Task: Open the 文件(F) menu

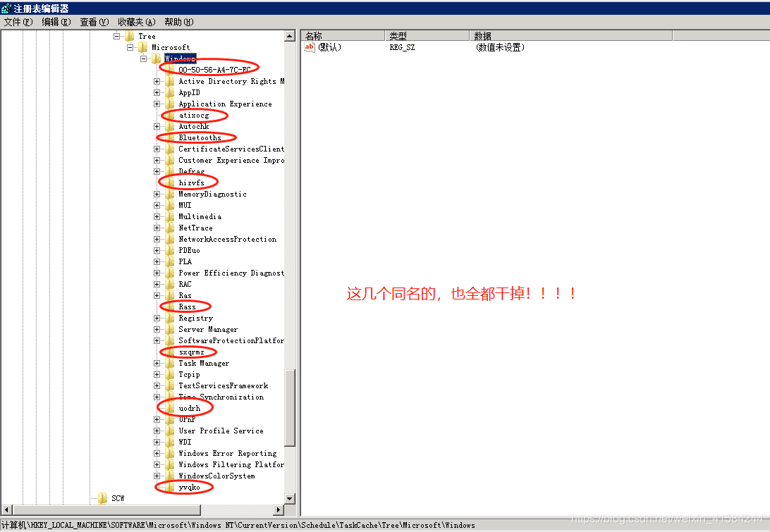Action: (18, 22)
